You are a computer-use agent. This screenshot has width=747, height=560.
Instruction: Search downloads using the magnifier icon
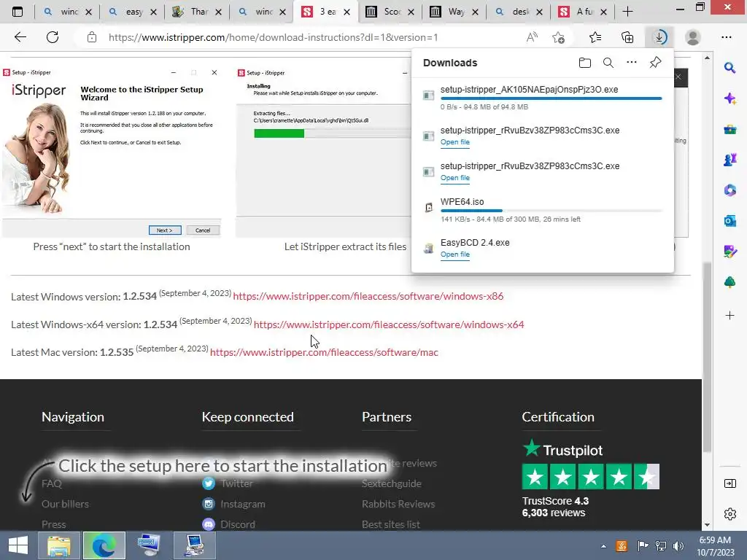point(608,63)
